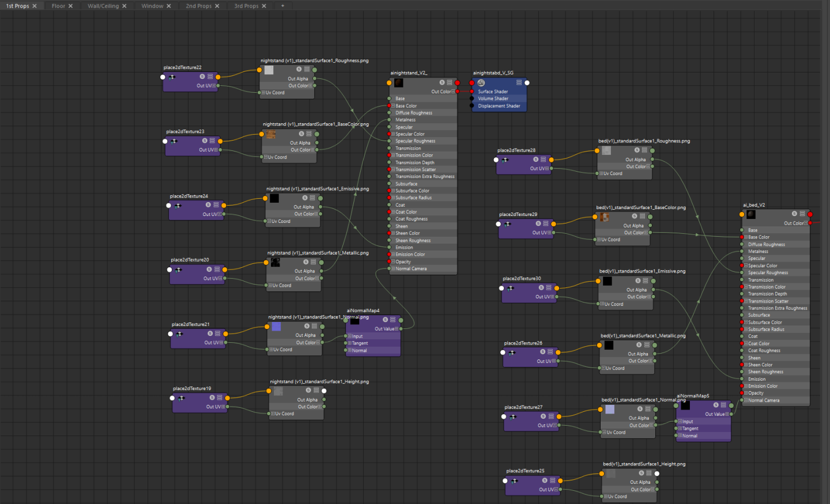The width and height of the screenshot is (830, 504).
Task: Click bed BaseColor.png texture thumbnail
Action: 605,217
